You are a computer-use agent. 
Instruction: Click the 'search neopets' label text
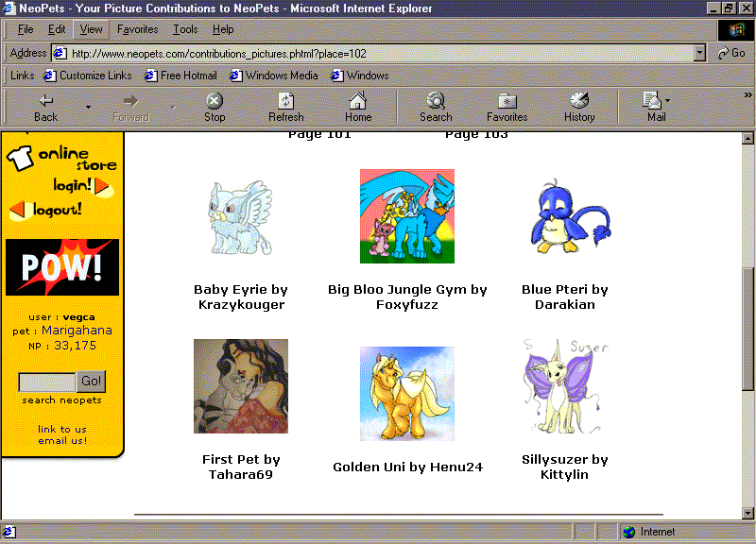(61, 399)
